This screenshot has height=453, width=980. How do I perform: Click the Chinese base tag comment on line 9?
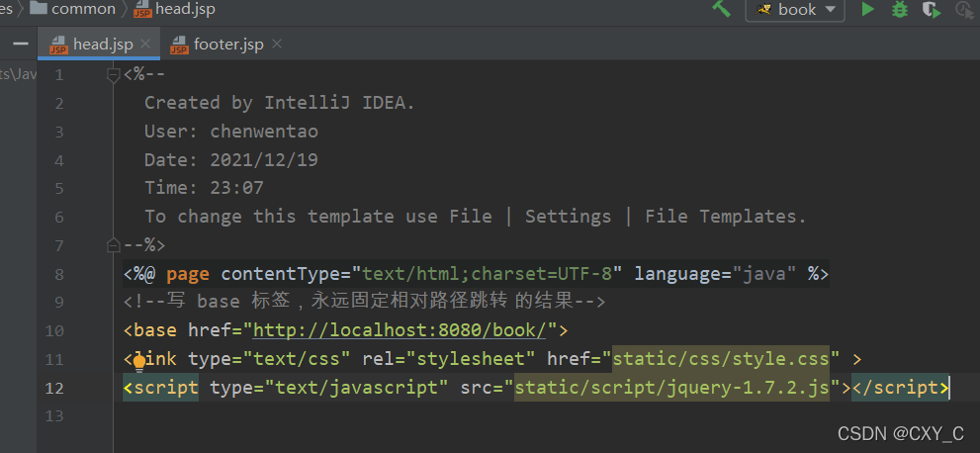[364, 302]
